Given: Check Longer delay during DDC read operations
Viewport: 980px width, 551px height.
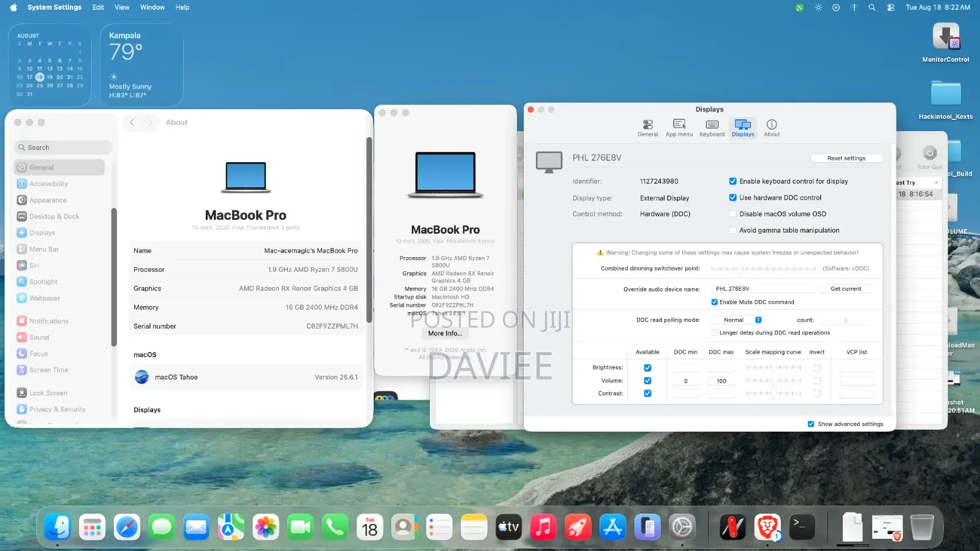Looking at the screenshot, I should (714, 332).
